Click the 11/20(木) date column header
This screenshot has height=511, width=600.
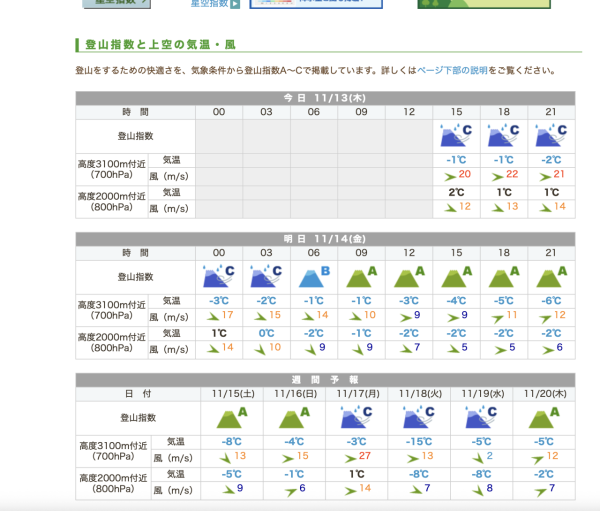(545, 394)
